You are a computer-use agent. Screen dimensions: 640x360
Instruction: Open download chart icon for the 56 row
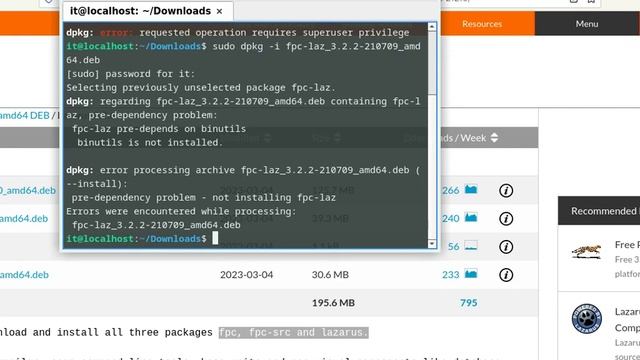click(x=471, y=246)
